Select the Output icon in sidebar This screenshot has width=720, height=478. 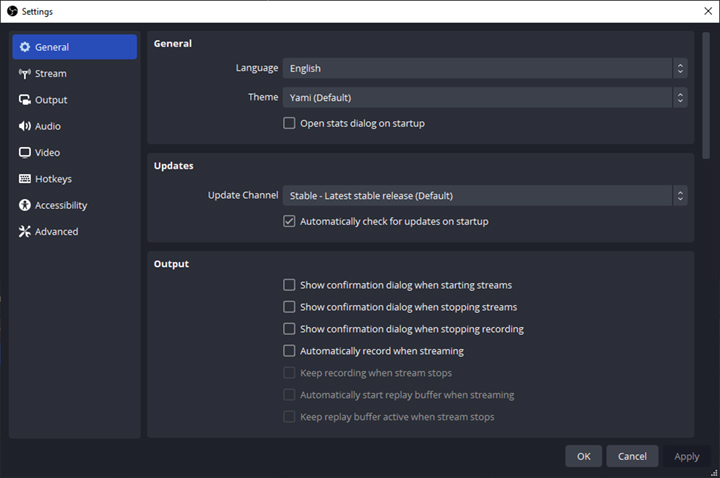25,100
